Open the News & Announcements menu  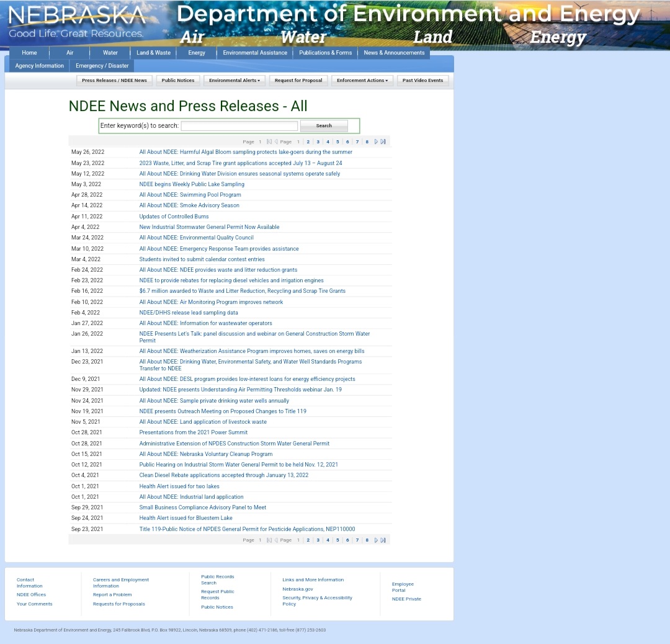[394, 53]
